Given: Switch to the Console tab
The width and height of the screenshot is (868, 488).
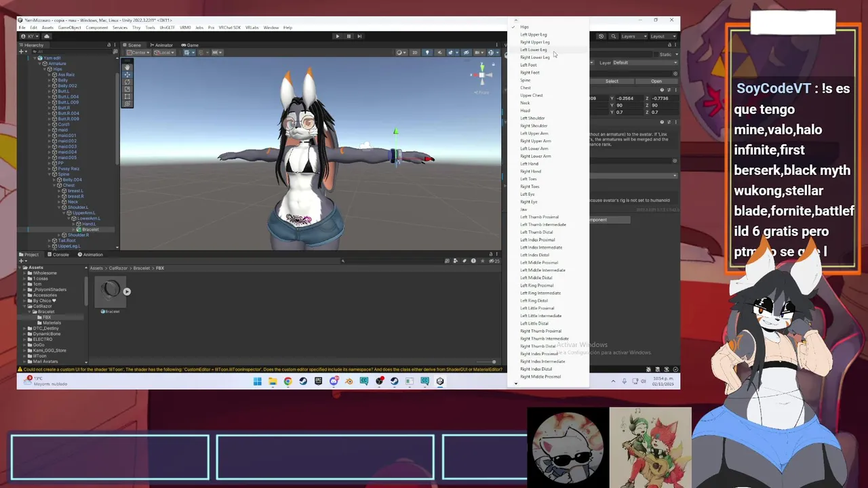Looking at the screenshot, I should (59, 255).
